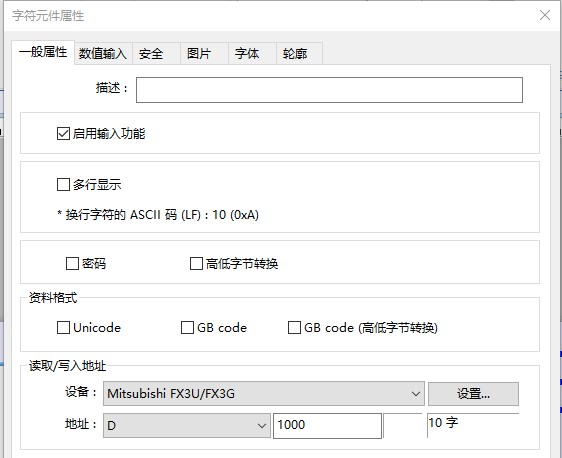Viewport: 562px width, 458px height.
Task: Go to the 字体 tab
Action: pyautogui.click(x=252, y=54)
